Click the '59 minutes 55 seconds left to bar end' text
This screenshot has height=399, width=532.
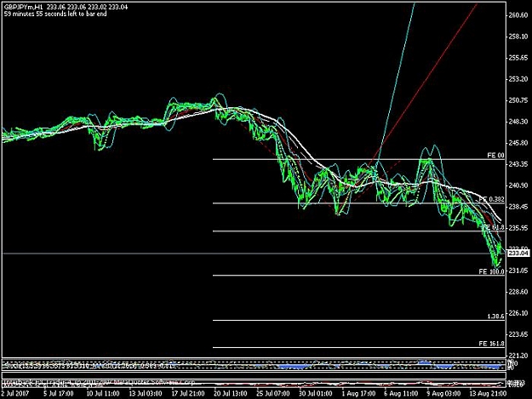tap(55, 14)
